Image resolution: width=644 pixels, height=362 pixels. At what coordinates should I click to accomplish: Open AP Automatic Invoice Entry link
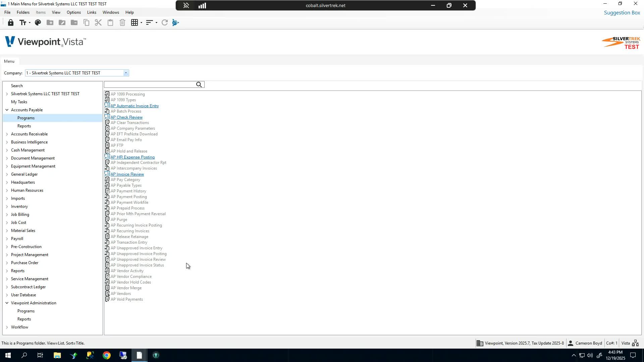click(135, 106)
